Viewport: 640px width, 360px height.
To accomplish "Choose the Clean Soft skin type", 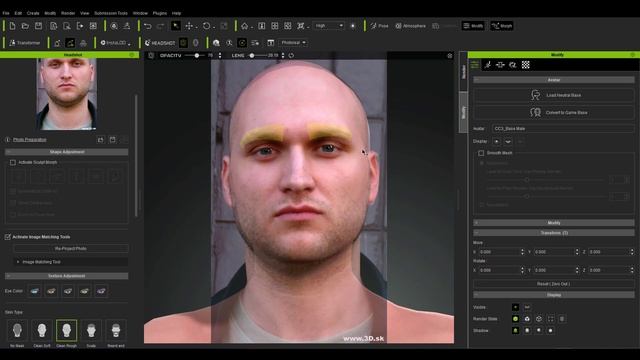I will 42,331.
